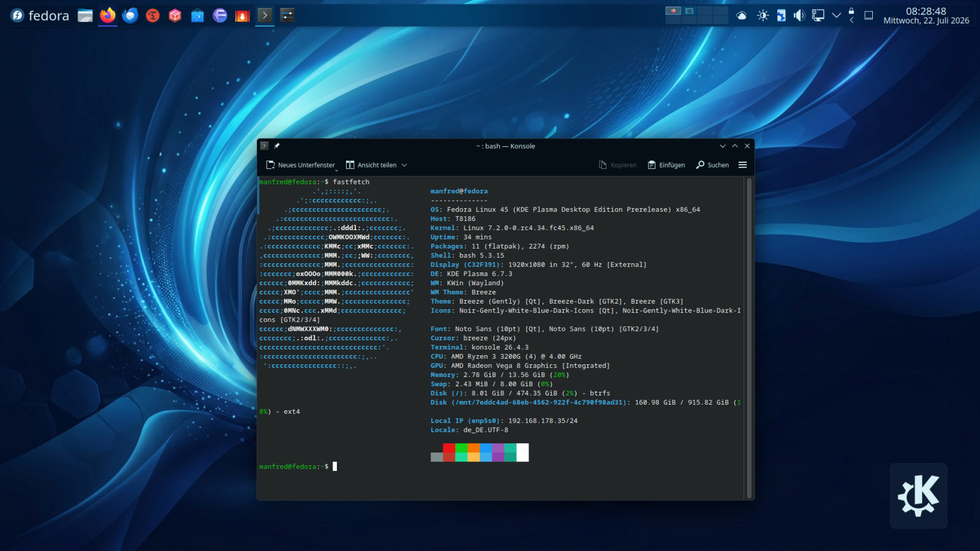Click the 'Local IP' line in terminal
Image resolution: width=980 pixels, height=551 pixels.
(504, 421)
